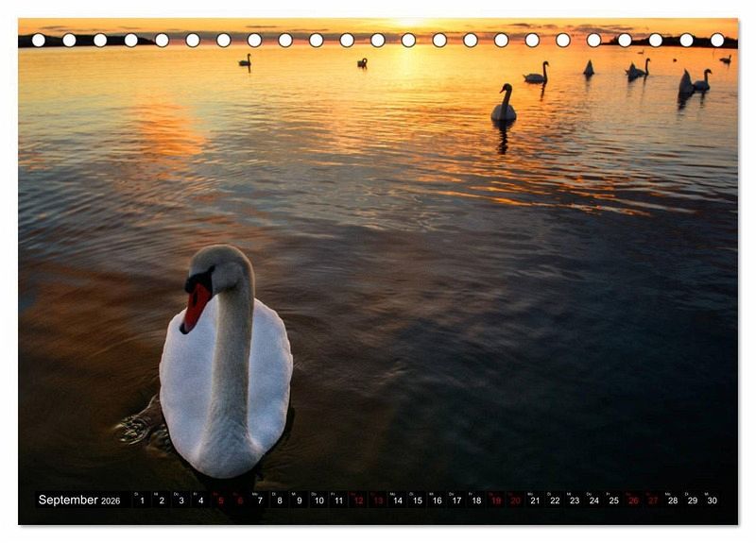756x543 pixels.
Task: Select day 21 in calendar strip
Action: [x=535, y=501]
